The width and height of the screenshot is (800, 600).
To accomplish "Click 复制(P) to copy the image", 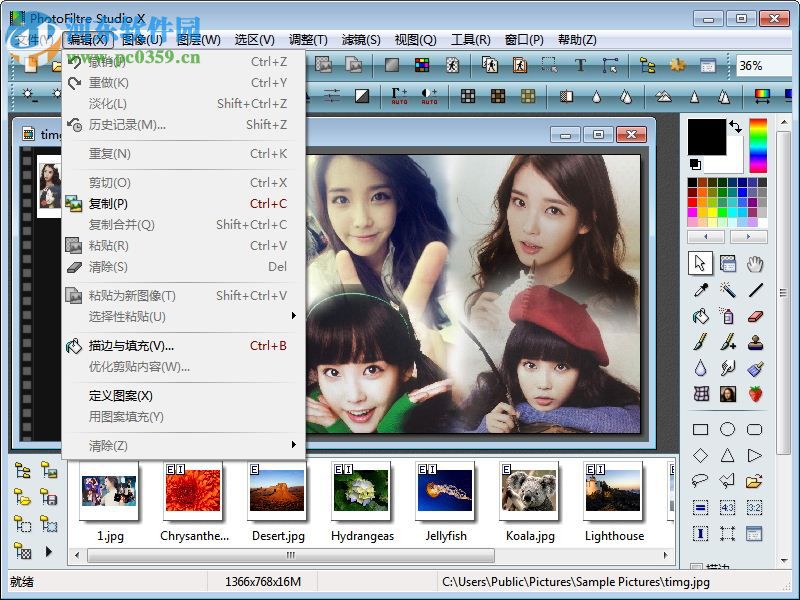I will [110, 203].
